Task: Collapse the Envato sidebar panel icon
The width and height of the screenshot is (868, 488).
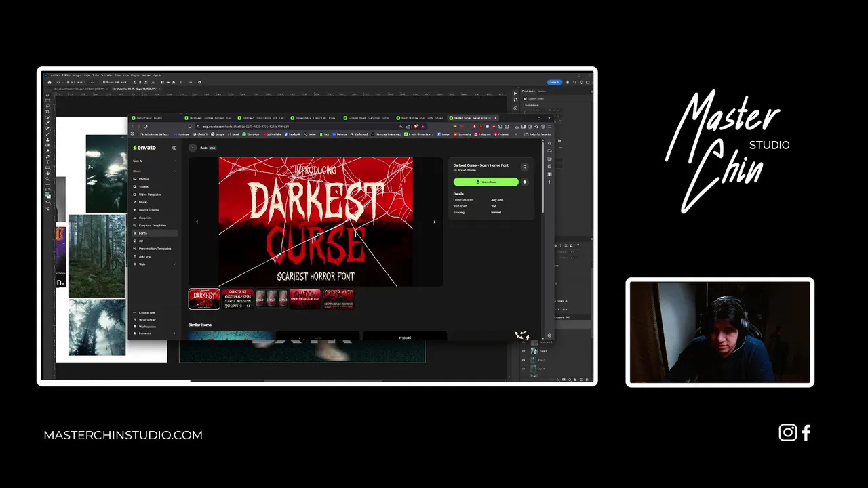Action: [174, 148]
